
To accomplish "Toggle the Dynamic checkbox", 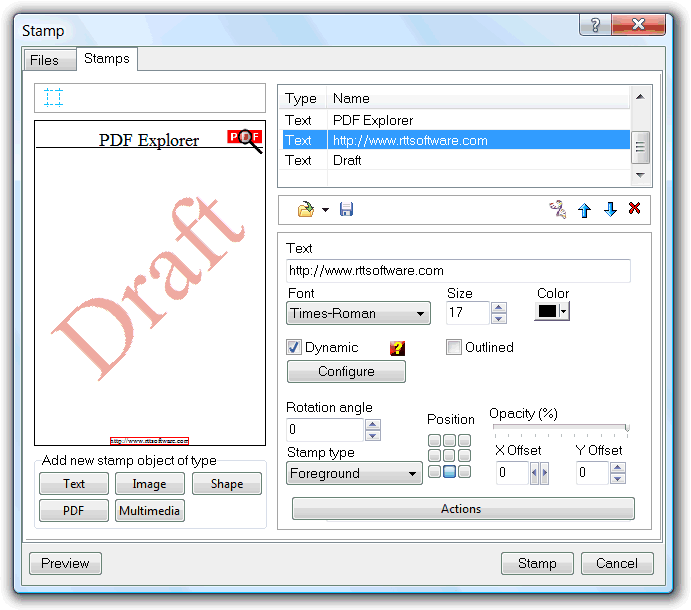I will coord(294,347).
